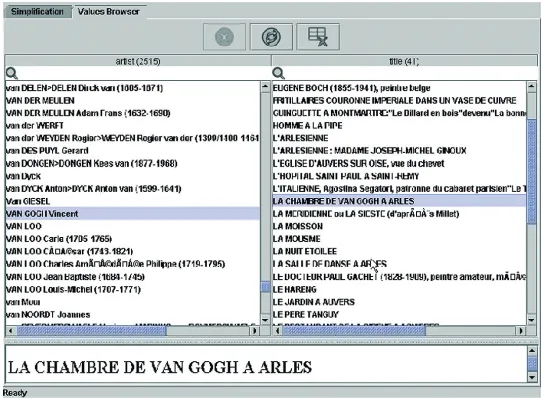This screenshot has height=398, width=542.
Task: Select title LA NUIT ETOILEE
Action: [x=399, y=251]
